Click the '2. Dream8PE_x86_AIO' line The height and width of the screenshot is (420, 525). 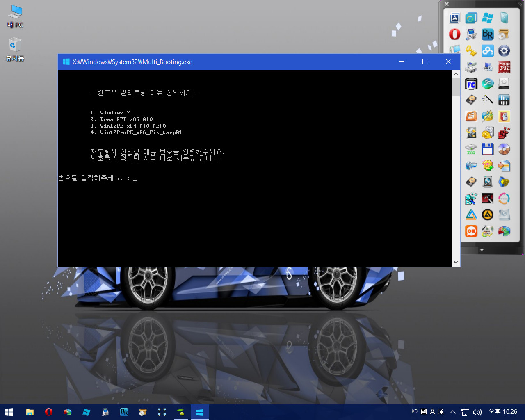[121, 119]
